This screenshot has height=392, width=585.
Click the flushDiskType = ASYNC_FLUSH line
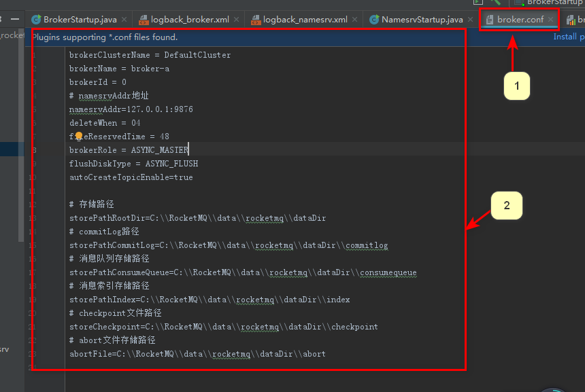(x=133, y=164)
